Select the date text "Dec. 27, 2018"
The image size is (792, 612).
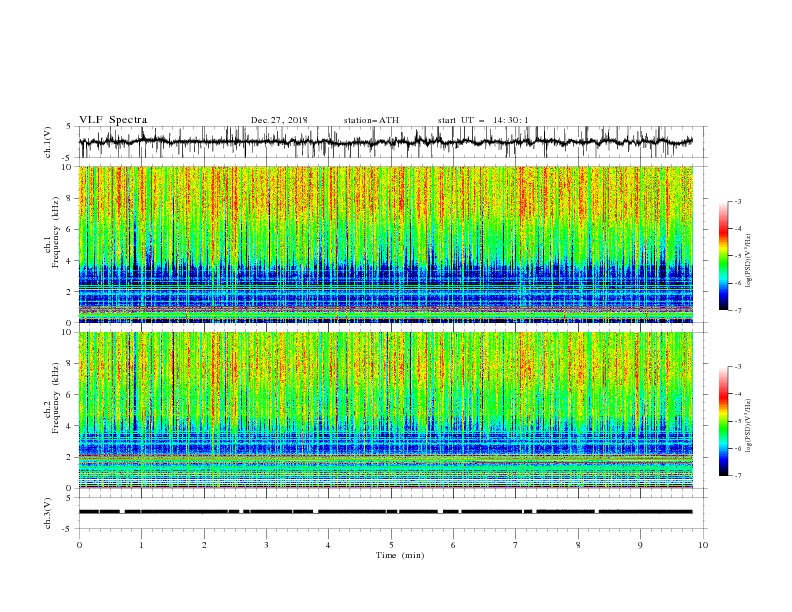pos(279,120)
